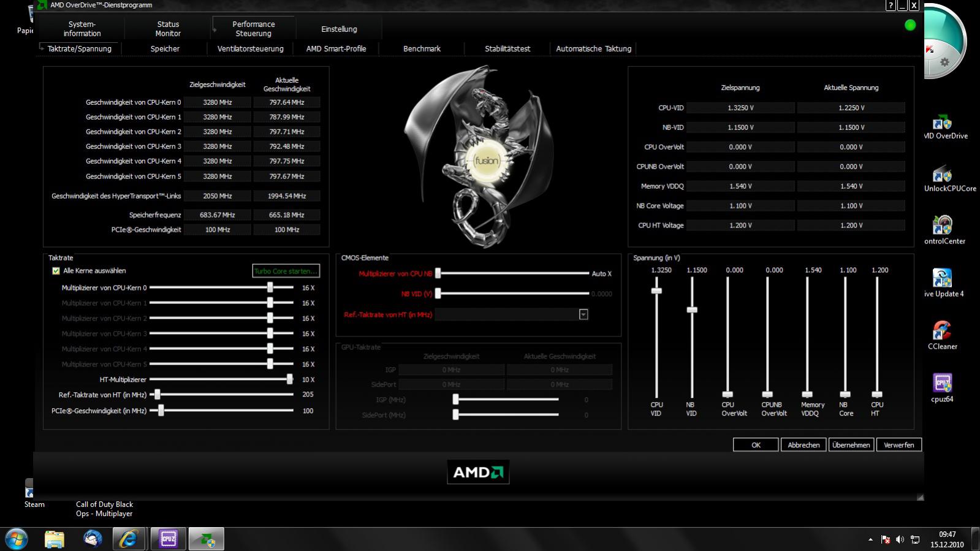The image size is (980, 551).
Task: Click the Abbrechen button
Action: pyautogui.click(x=803, y=445)
